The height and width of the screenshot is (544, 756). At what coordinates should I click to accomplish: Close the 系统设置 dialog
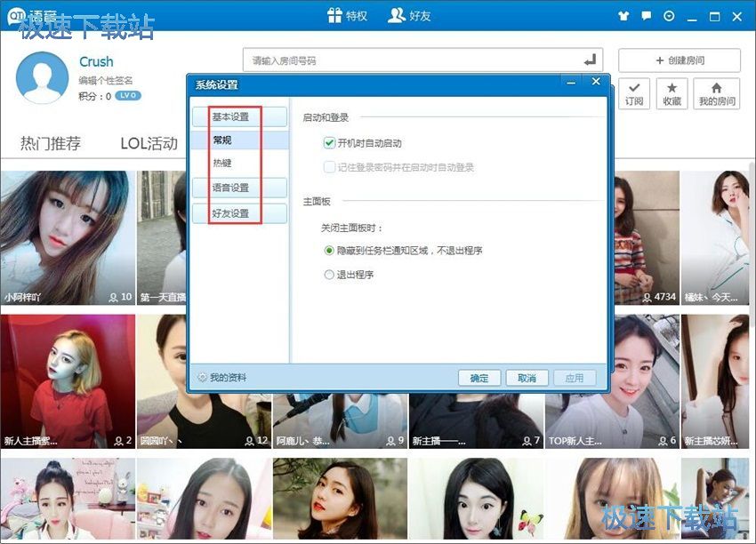coord(596,82)
